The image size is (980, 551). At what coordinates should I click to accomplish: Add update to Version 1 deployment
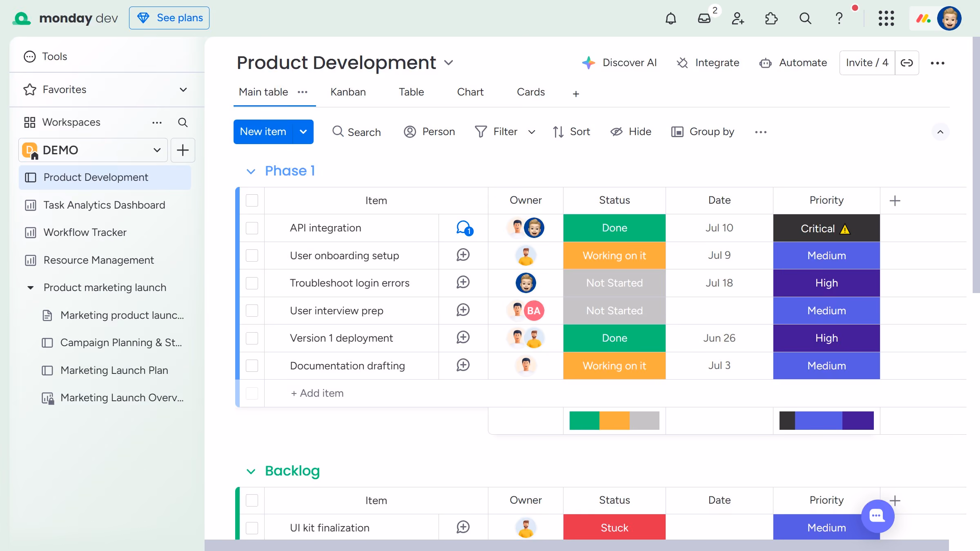[x=463, y=338]
